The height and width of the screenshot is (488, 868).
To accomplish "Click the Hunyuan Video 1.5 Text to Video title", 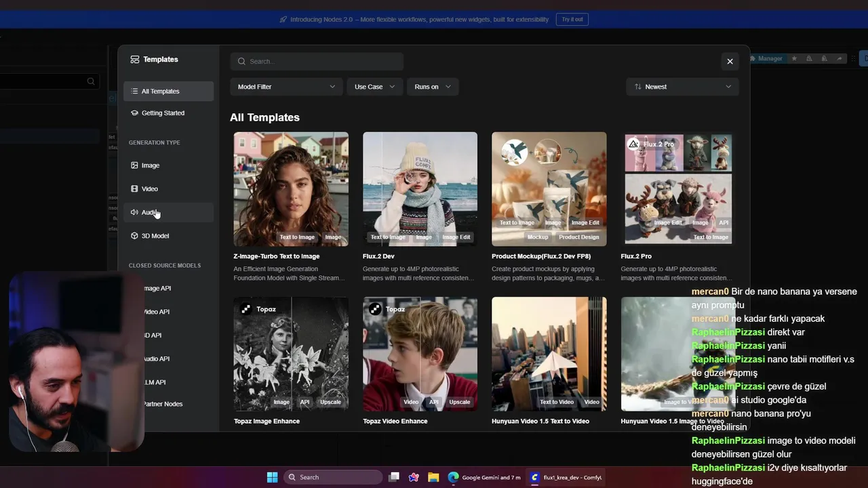I will pos(540,421).
